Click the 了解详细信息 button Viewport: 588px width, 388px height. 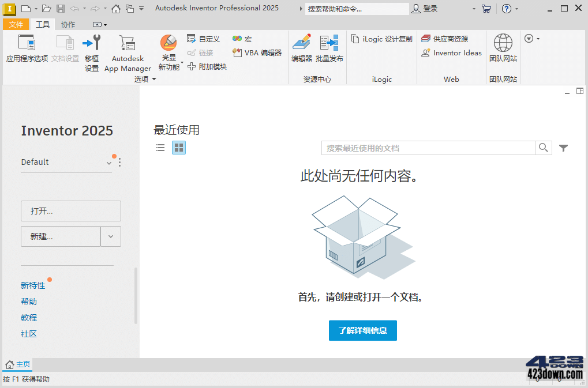tap(362, 330)
